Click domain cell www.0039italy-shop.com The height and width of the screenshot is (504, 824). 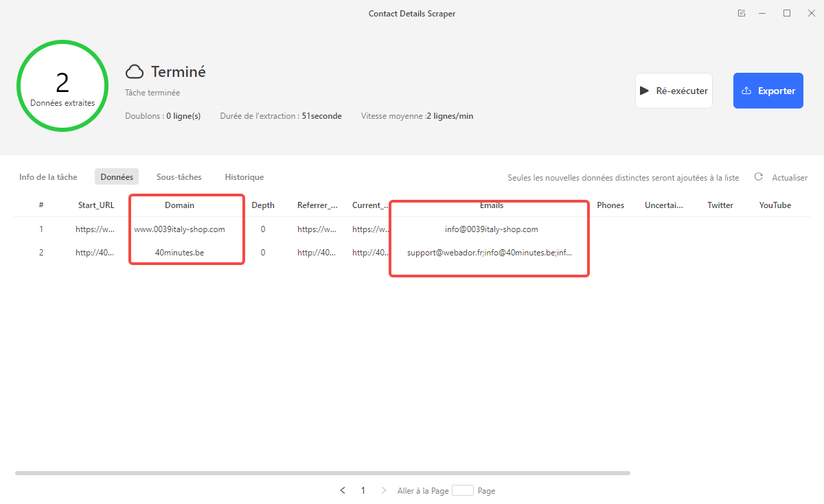click(x=179, y=229)
